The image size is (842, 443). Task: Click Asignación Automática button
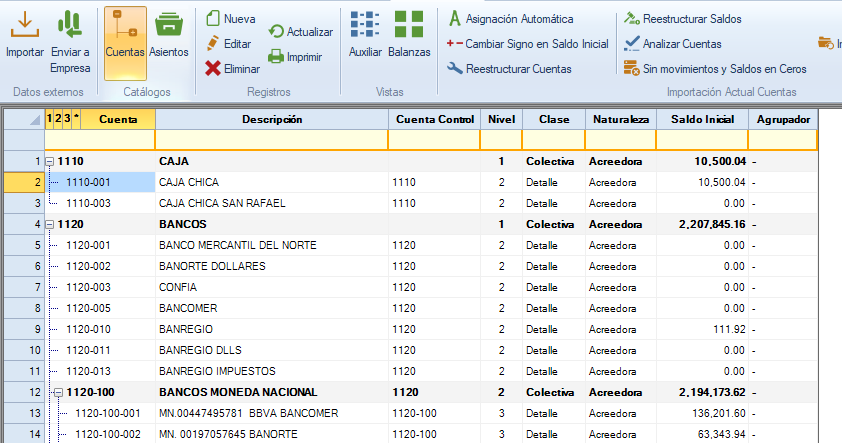(x=511, y=18)
